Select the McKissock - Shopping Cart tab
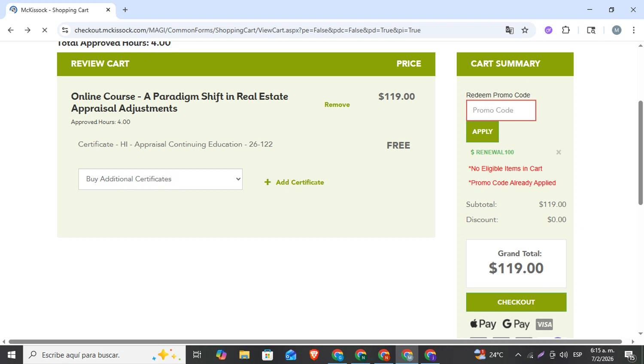 point(60,10)
